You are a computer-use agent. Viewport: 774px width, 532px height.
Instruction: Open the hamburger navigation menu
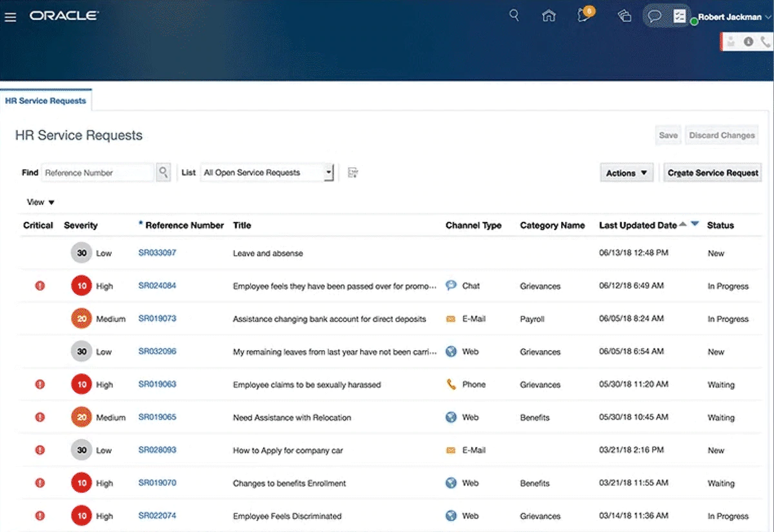pyautogui.click(x=10, y=17)
